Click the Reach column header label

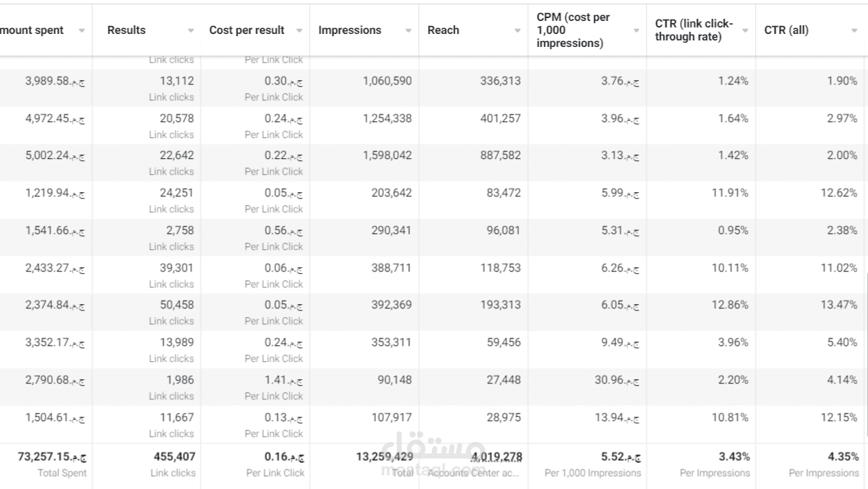[x=443, y=30]
